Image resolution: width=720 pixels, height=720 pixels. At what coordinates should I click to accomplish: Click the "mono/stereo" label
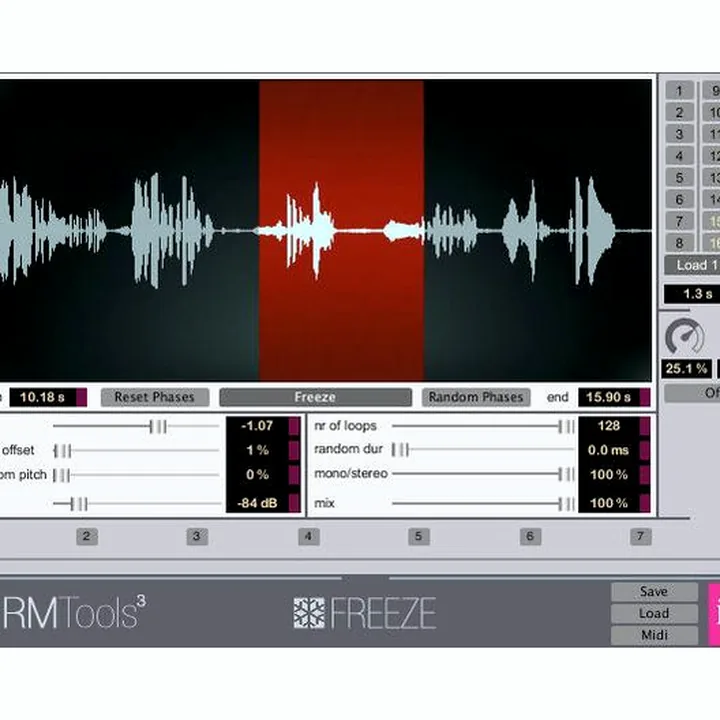tap(351, 473)
